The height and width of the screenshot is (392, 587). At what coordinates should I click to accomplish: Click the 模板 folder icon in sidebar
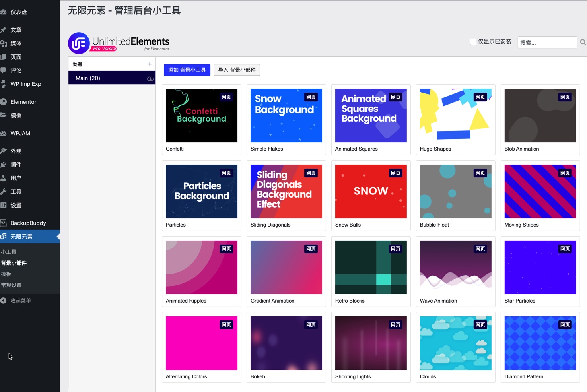point(3,115)
